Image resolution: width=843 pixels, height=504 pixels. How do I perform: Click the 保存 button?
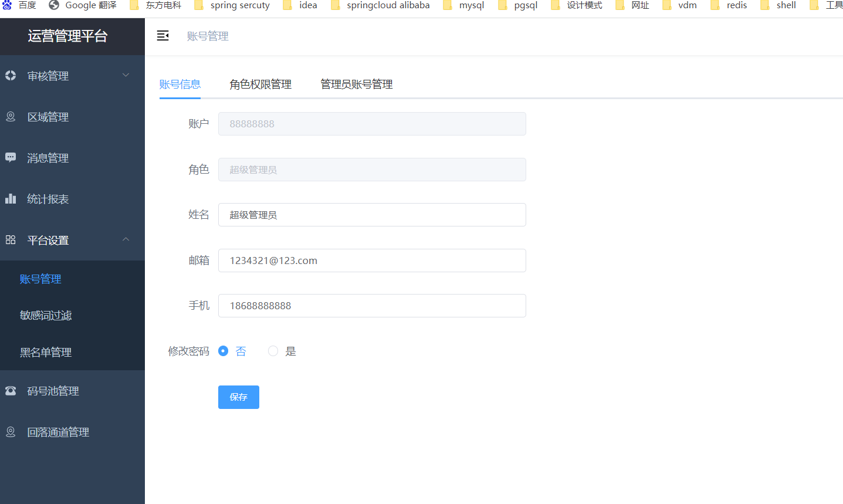coord(239,397)
